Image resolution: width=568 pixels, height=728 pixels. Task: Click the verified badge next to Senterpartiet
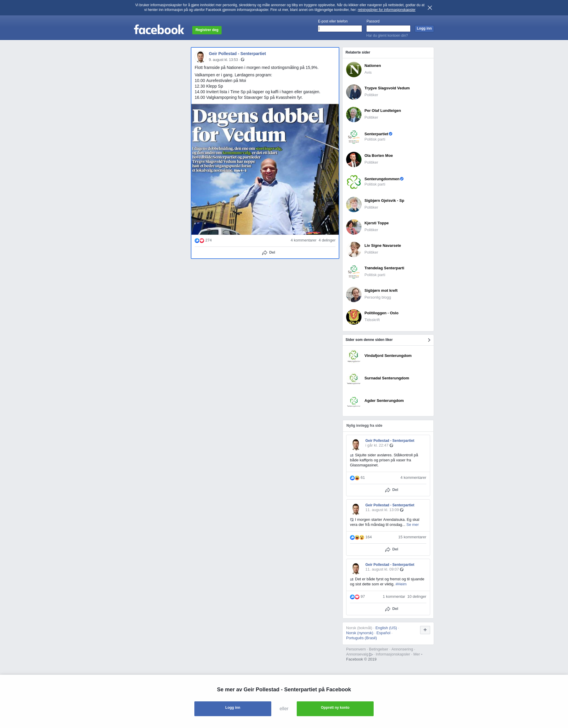coord(390,134)
